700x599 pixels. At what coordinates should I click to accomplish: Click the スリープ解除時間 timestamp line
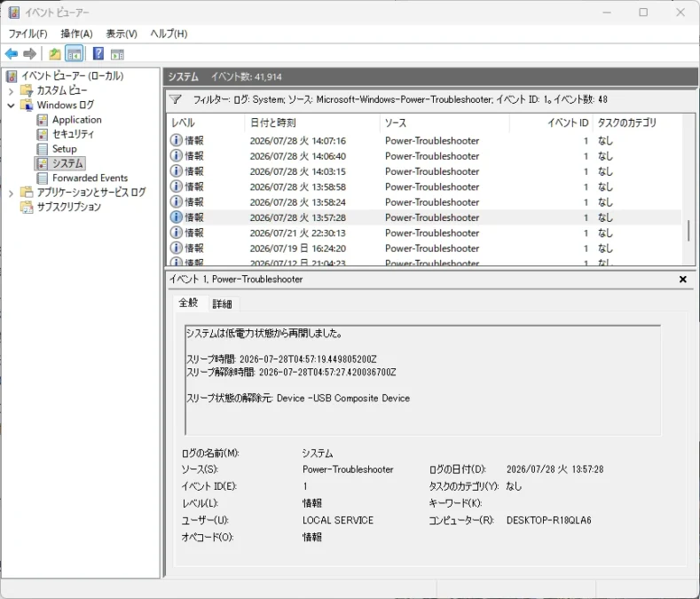[x=291, y=372]
